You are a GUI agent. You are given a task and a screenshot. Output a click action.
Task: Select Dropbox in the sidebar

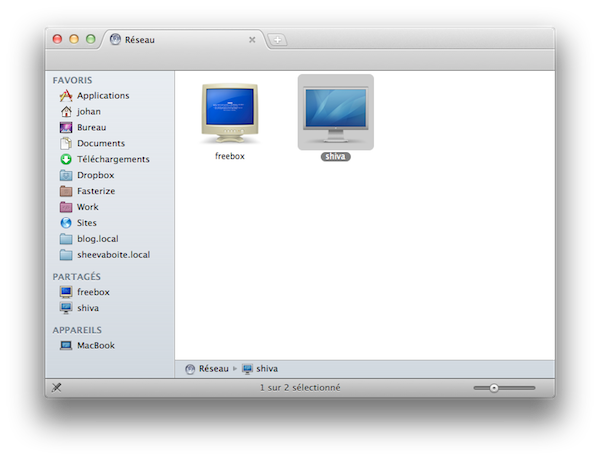pos(95,176)
